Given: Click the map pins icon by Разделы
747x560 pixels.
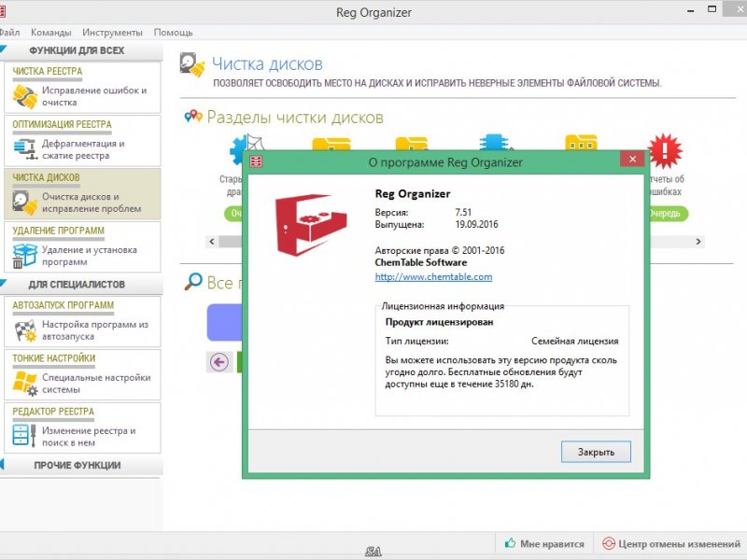Looking at the screenshot, I should click(193, 116).
